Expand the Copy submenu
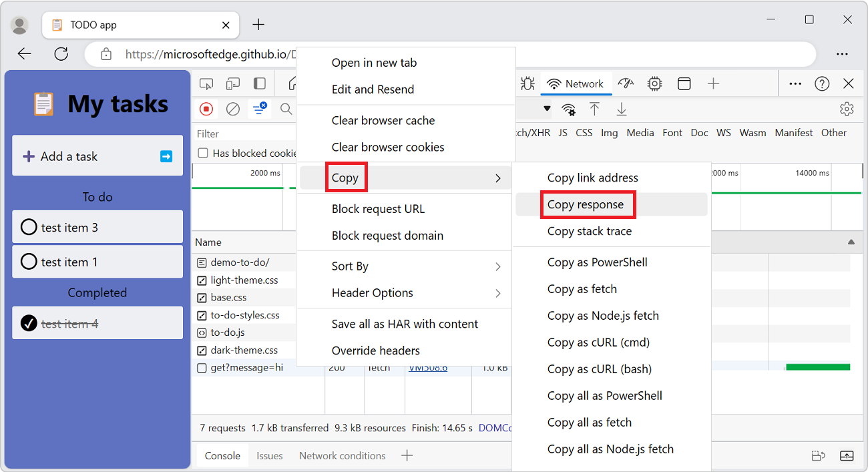The width and height of the screenshot is (868, 472). (346, 177)
